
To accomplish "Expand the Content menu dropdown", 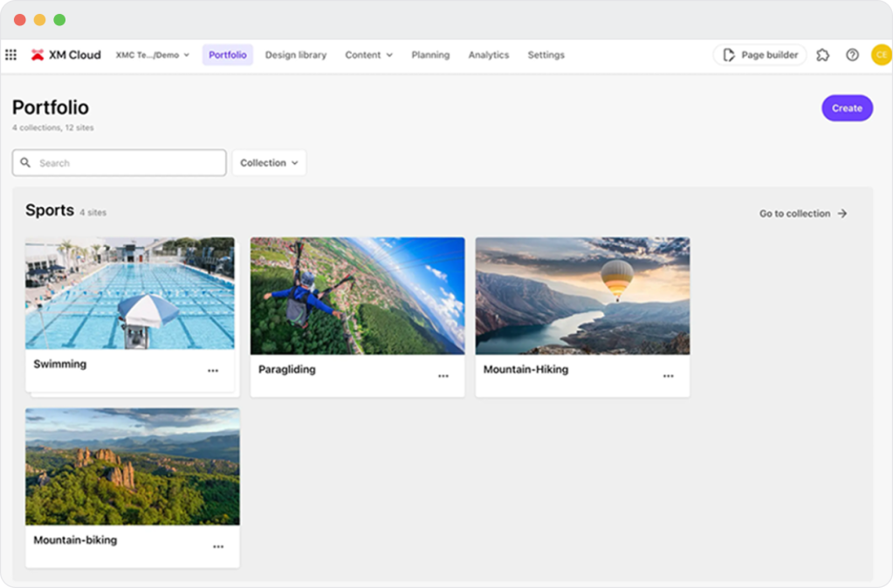I will 368,55.
